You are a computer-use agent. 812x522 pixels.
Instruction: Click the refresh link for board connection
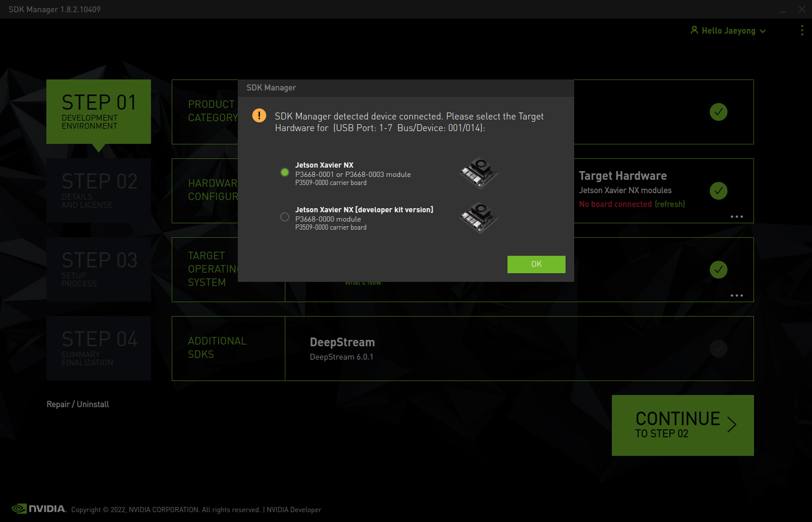pyautogui.click(x=670, y=204)
